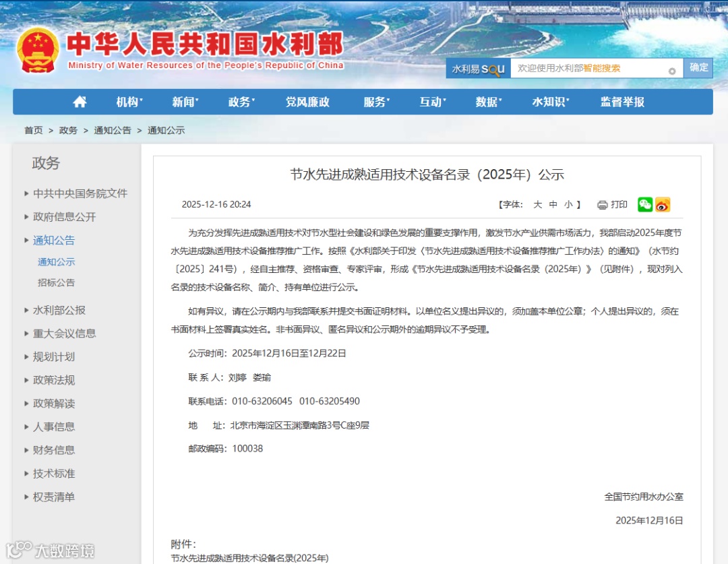728x564 pixels.
Task: Click address 北京市海淀区玉渊潭南路3号C座9层
Action: click(x=300, y=425)
